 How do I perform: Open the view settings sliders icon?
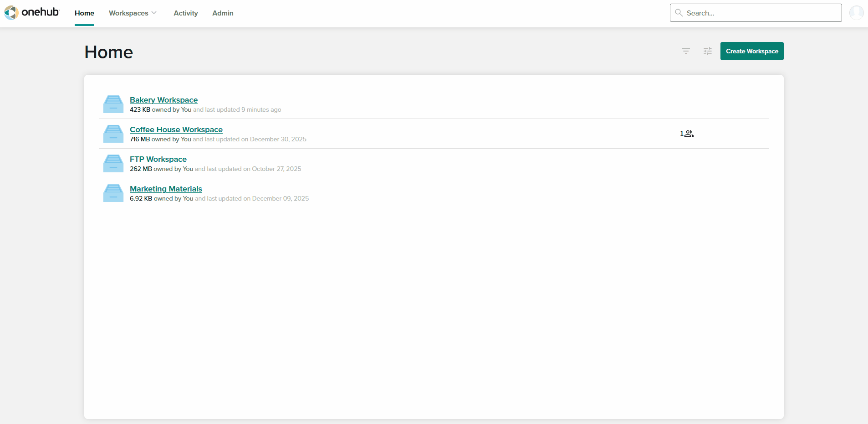(708, 51)
